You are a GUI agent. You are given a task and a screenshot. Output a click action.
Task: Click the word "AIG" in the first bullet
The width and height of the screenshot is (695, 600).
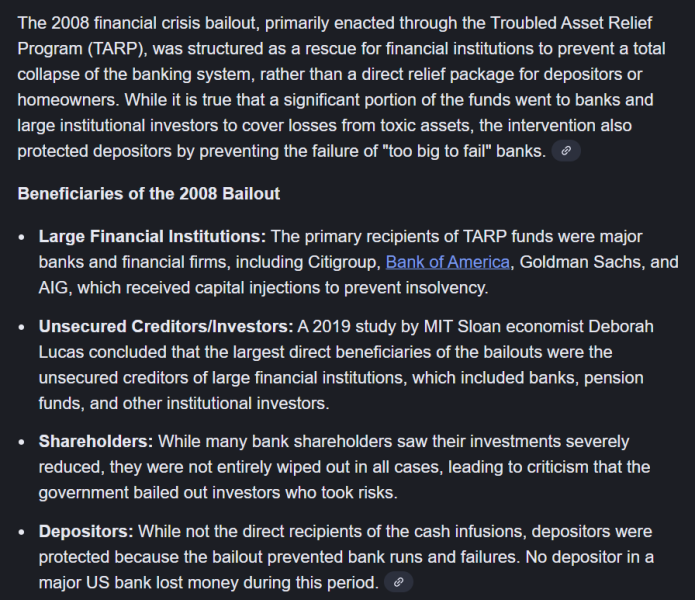tap(54, 287)
